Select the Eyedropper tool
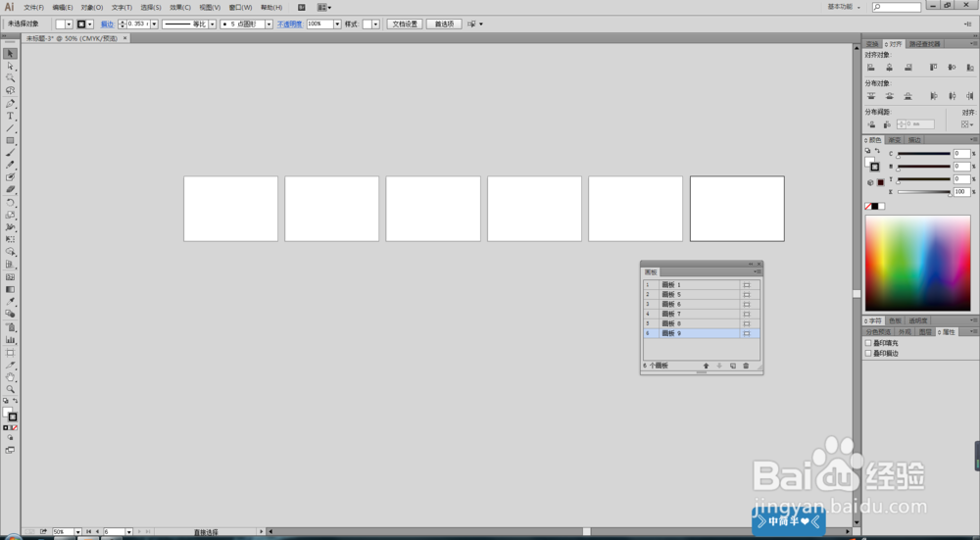The height and width of the screenshot is (540, 980). coord(10,302)
